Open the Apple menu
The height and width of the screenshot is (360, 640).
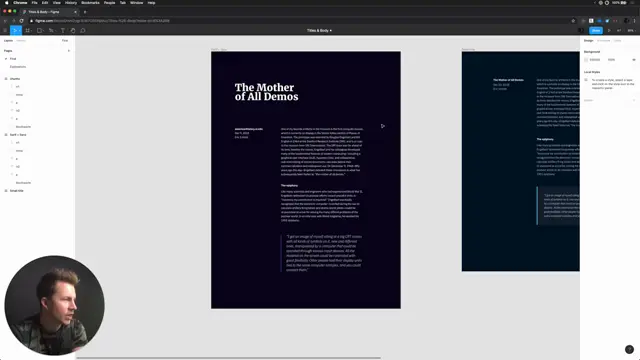point(6,2)
